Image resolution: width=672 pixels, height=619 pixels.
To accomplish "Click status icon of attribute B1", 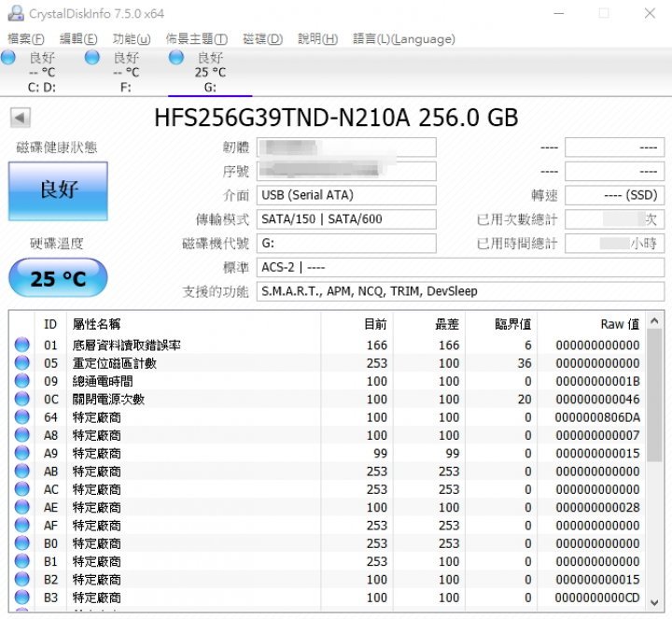I will click(21, 561).
